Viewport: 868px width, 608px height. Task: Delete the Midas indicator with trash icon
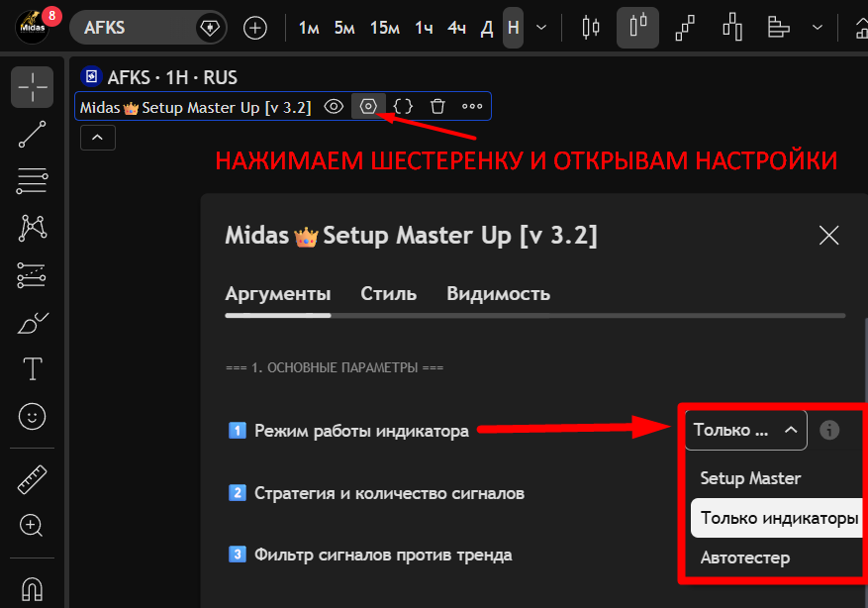click(x=437, y=106)
